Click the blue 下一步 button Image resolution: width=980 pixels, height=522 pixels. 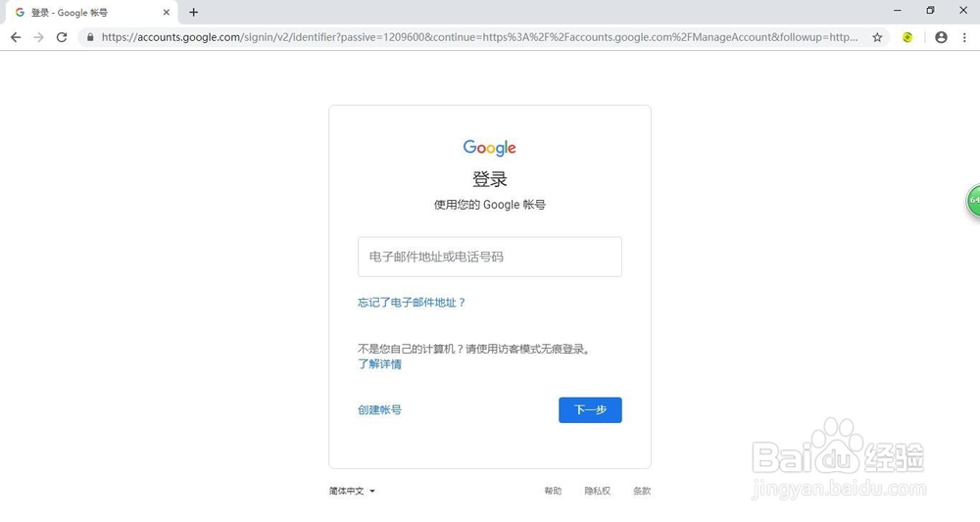(590, 409)
